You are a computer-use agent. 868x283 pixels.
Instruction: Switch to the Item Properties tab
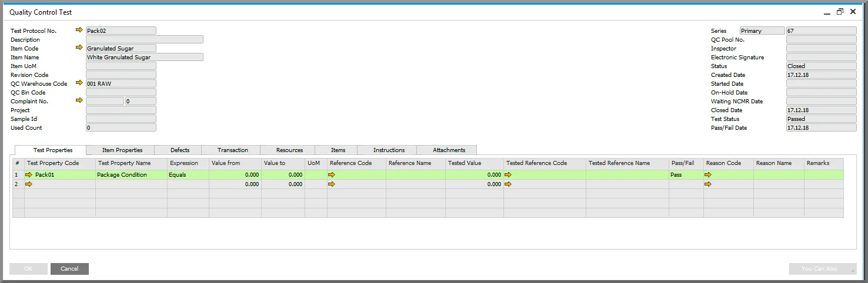point(122,150)
